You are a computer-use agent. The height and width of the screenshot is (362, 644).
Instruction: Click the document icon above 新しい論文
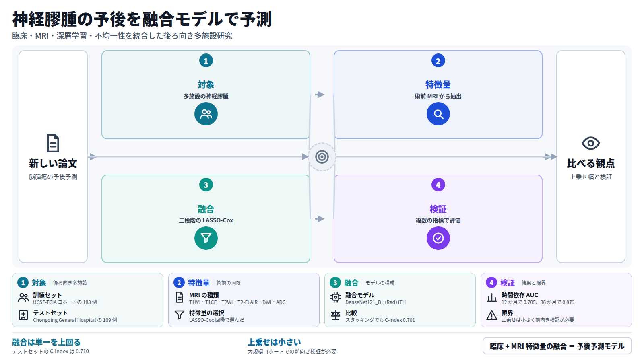[x=53, y=143]
